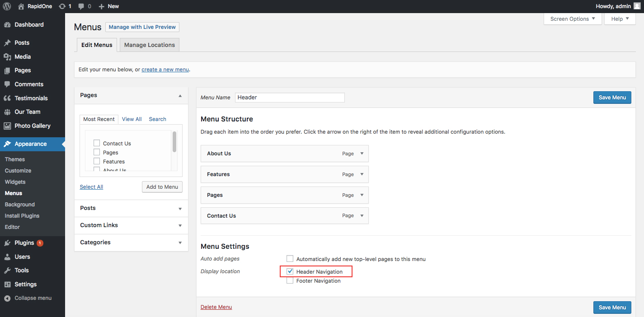Click the Media library icon
The width and height of the screenshot is (644, 317).
coord(7,57)
